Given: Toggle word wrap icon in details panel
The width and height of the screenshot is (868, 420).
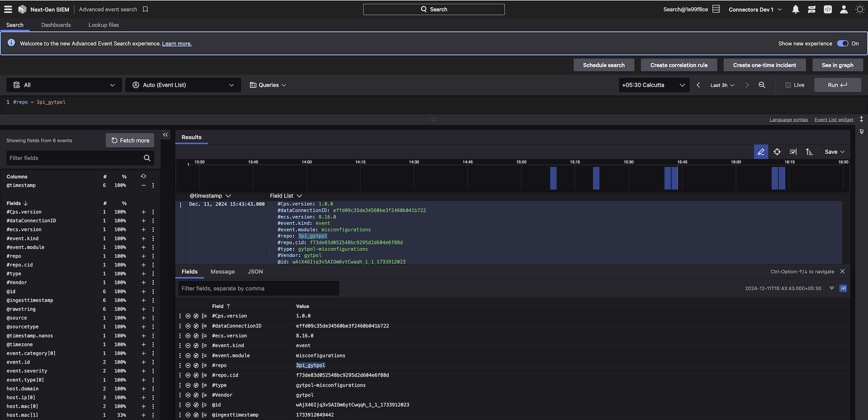Looking at the screenshot, I should [843, 288].
